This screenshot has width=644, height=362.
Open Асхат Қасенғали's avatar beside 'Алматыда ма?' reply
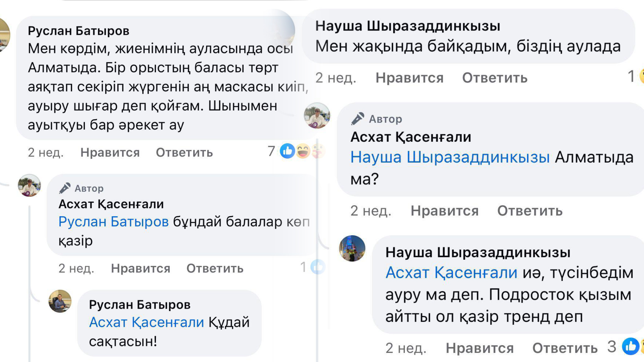click(317, 116)
